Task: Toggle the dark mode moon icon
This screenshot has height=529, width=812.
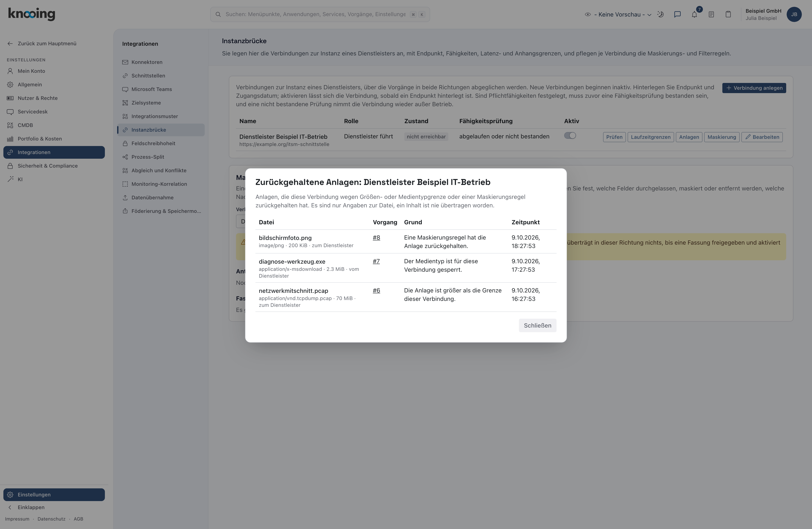Action: [661, 14]
